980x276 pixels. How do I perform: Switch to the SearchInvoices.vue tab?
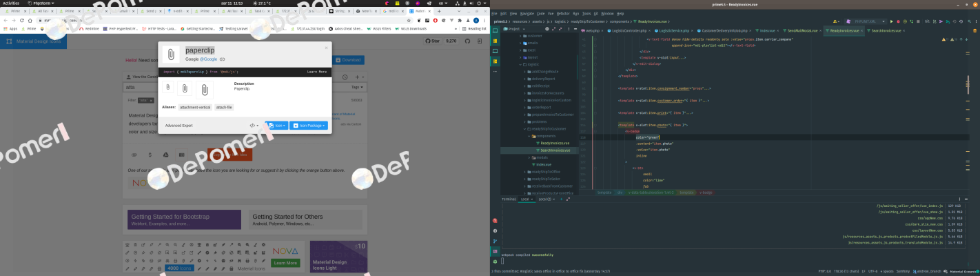[x=884, y=31]
